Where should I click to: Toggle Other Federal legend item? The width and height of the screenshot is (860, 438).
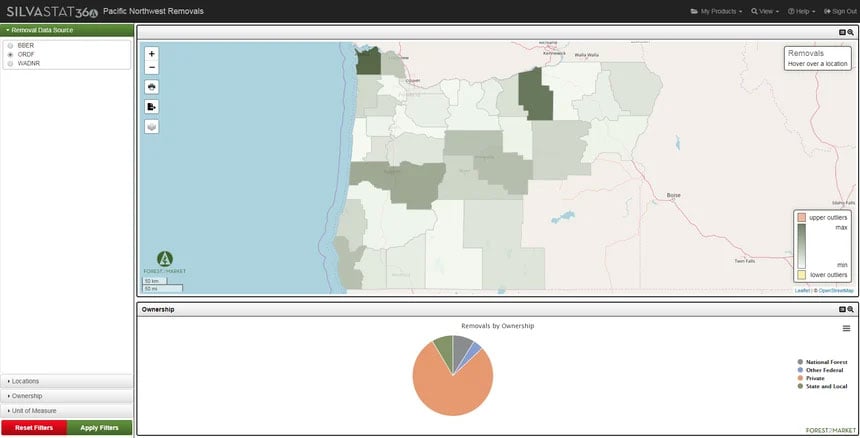(820, 371)
